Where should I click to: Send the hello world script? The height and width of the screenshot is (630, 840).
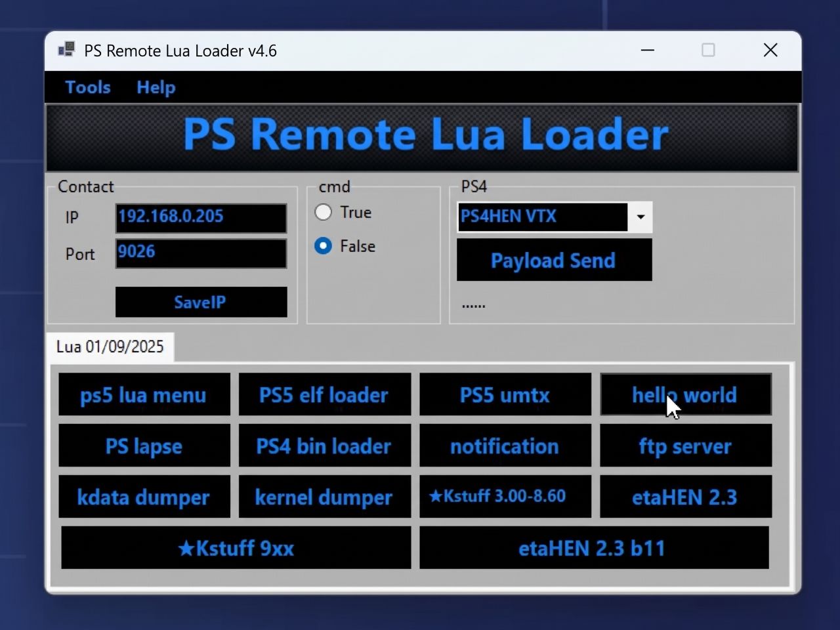point(686,394)
